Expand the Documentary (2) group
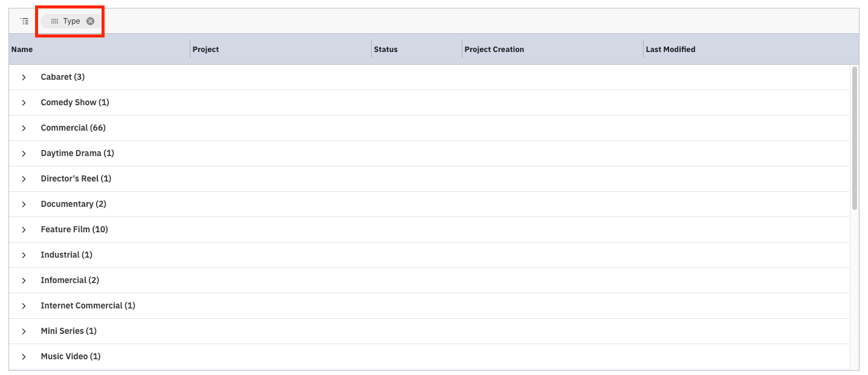This screenshot has width=868, height=375. 24,204
